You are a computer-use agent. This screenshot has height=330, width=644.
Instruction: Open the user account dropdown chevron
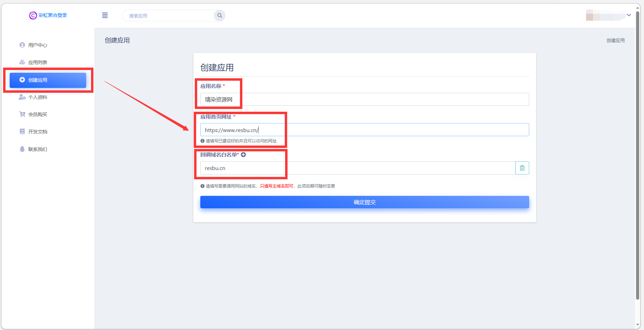pos(629,15)
